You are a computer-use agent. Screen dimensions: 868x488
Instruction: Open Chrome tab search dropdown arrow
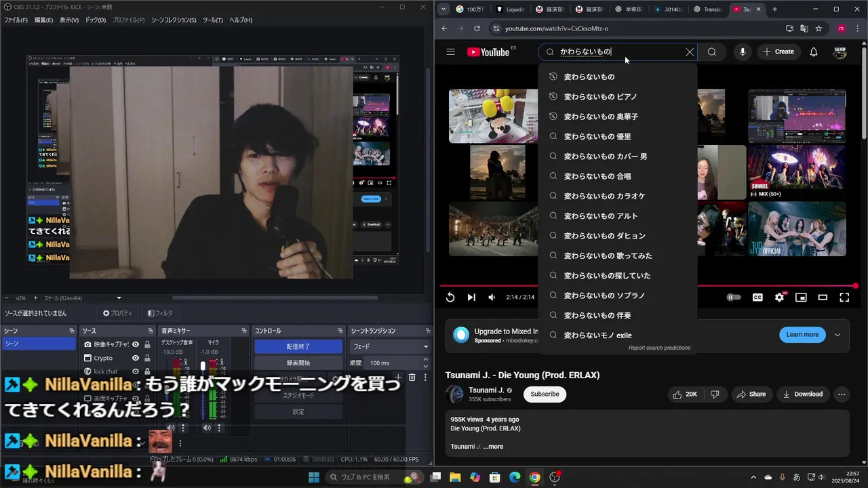443,9
